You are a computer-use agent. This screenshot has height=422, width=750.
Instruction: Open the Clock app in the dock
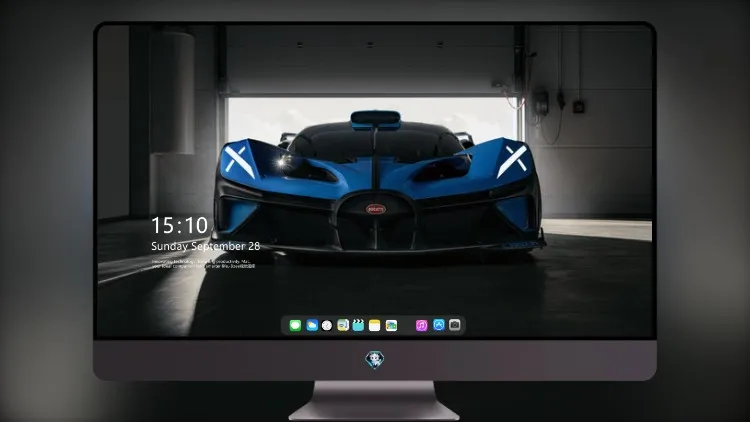tap(327, 326)
